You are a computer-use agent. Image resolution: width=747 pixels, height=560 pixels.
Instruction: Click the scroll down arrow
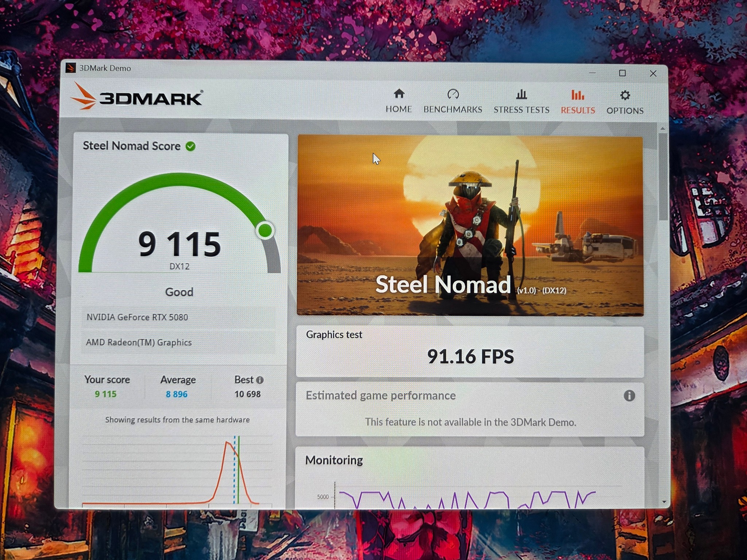pos(664,502)
